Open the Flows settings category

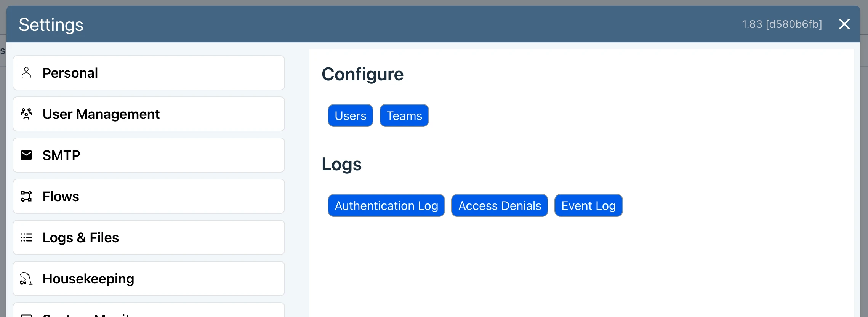(x=149, y=196)
